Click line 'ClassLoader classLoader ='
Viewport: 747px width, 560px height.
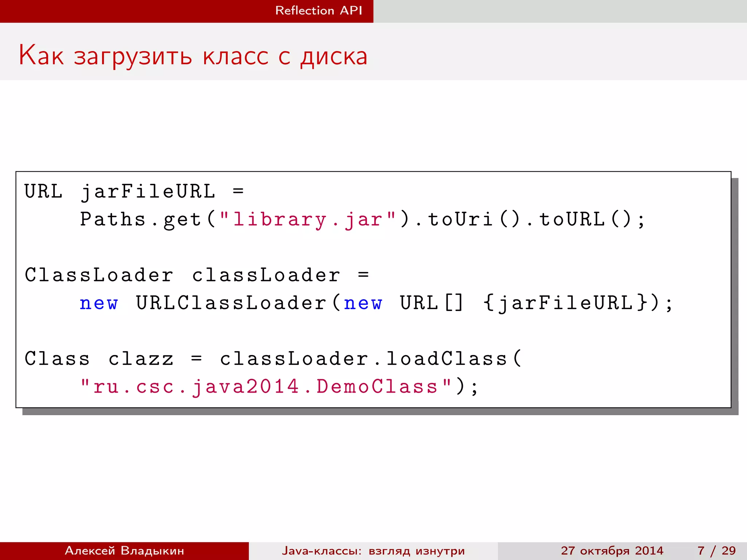point(197,275)
